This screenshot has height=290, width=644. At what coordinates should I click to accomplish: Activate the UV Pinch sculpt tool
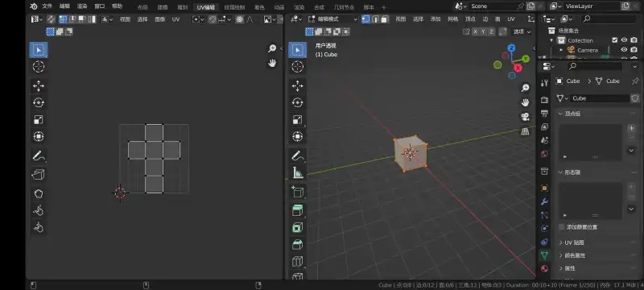[38, 227]
